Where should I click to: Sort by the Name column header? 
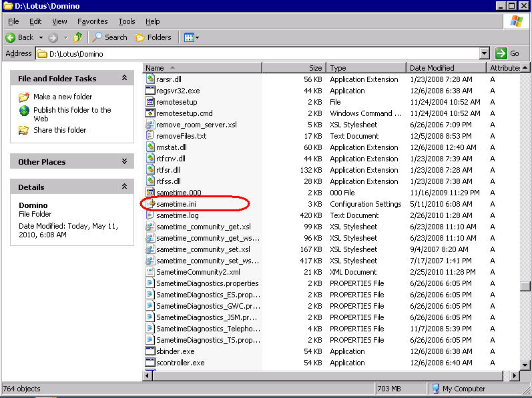tap(202, 68)
